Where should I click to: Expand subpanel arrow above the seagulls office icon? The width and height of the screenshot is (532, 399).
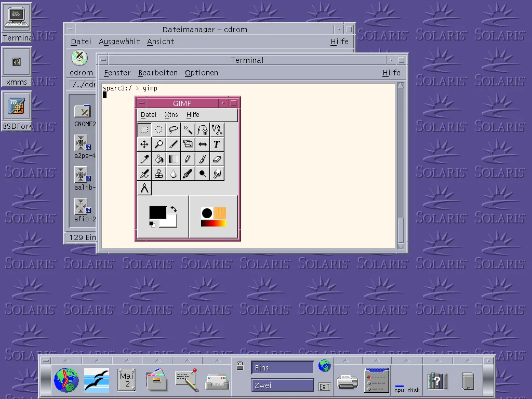point(97,361)
